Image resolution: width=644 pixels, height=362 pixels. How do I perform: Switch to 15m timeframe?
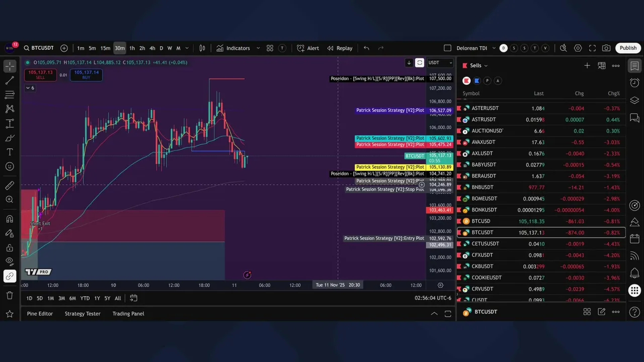[x=105, y=48]
